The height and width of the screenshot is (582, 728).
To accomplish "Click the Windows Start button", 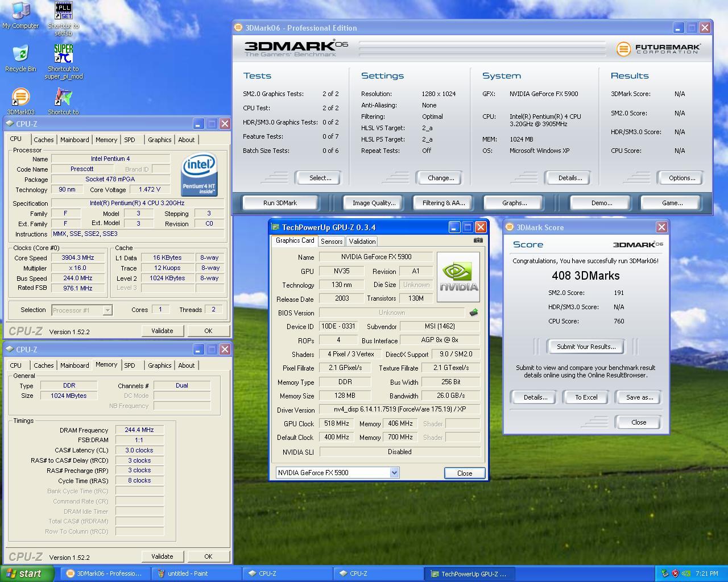I will [27, 573].
